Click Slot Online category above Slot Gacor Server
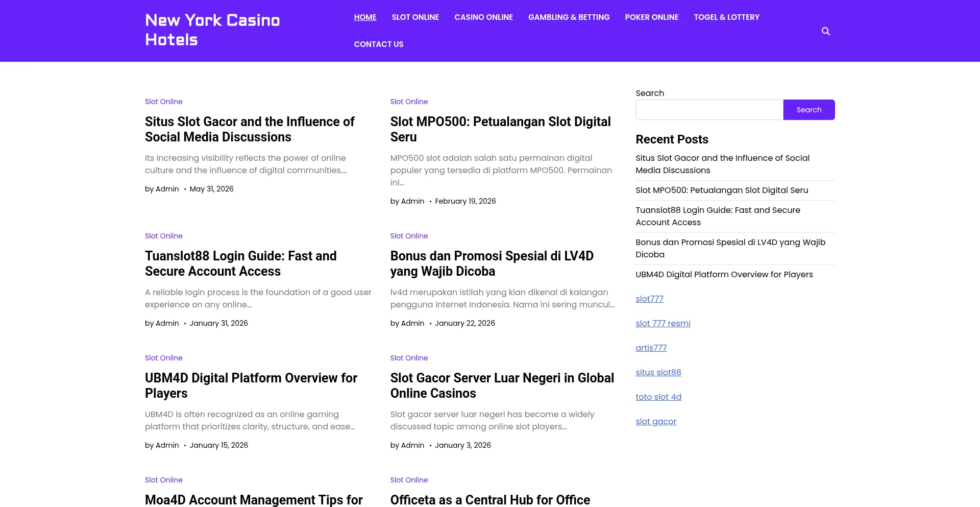The height and width of the screenshot is (507, 980). [x=409, y=358]
